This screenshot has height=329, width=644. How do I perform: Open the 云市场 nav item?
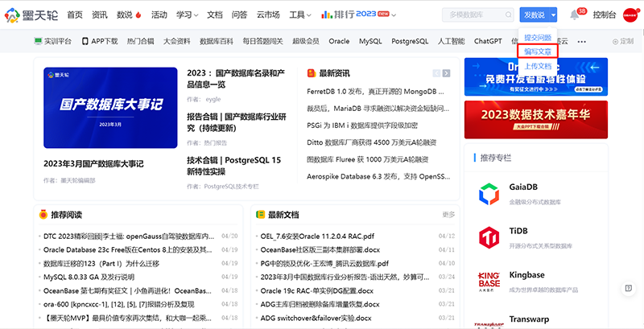tap(268, 15)
